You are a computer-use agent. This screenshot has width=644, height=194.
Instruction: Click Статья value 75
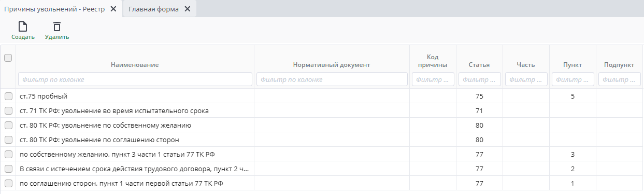[x=479, y=96]
